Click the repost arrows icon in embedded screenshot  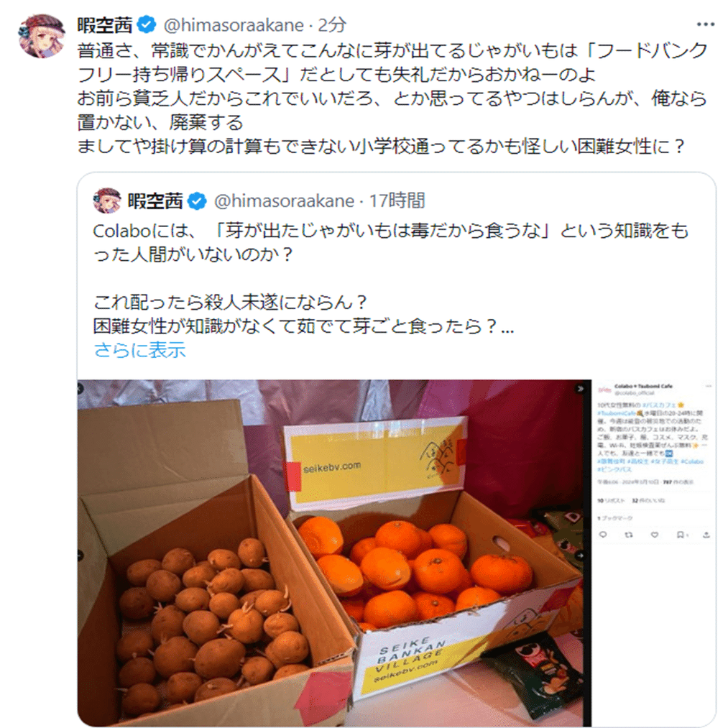pyautogui.click(x=629, y=535)
